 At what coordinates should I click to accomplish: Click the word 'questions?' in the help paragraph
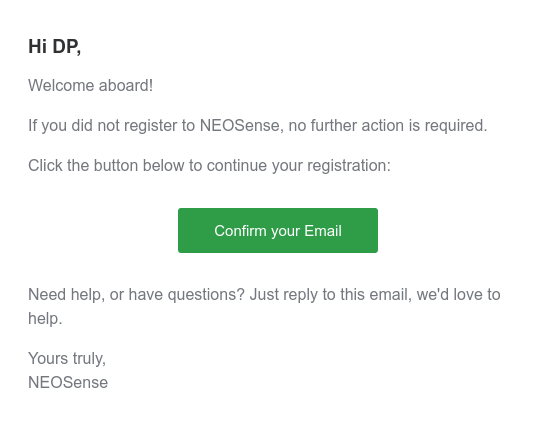[x=206, y=295]
